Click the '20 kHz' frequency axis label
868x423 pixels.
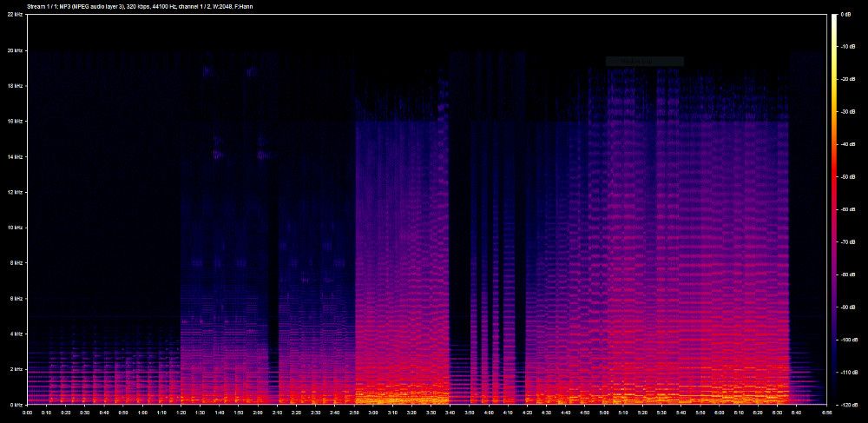15,50
